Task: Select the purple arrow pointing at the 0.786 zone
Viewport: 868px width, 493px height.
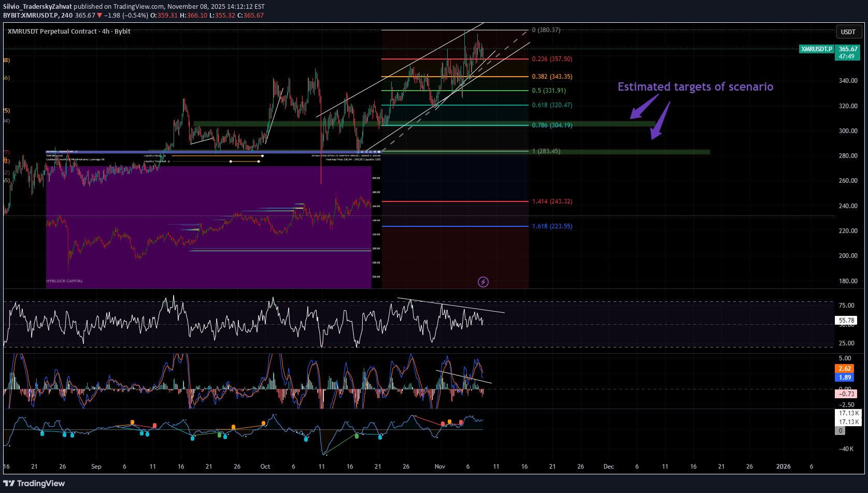Action: (643, 107)
